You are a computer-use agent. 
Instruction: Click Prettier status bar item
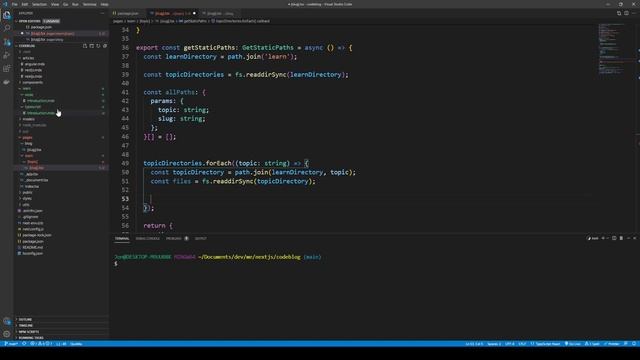click(612, 344)
